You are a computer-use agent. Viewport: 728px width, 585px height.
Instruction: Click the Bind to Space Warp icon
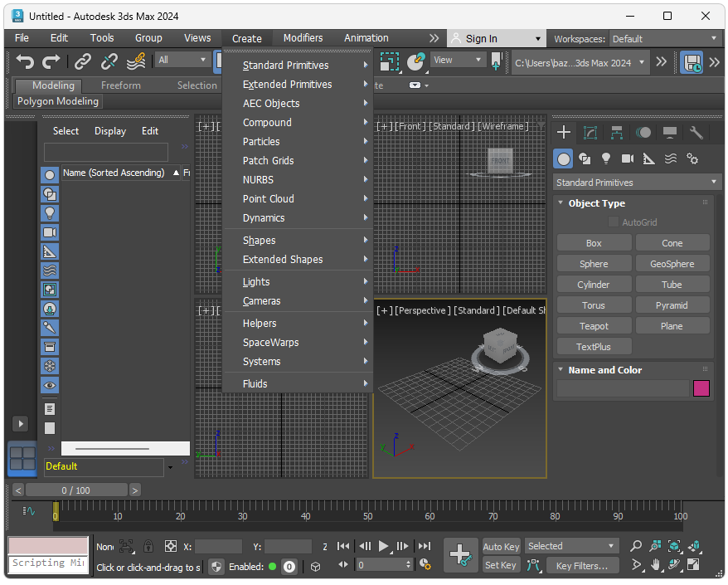tap(136, 61)
